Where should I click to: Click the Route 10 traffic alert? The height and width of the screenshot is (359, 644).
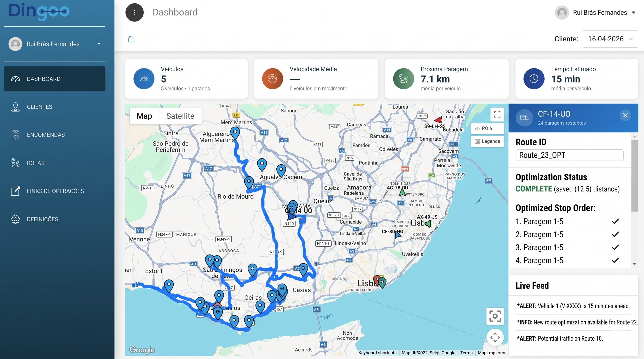(x=560, y=338)
